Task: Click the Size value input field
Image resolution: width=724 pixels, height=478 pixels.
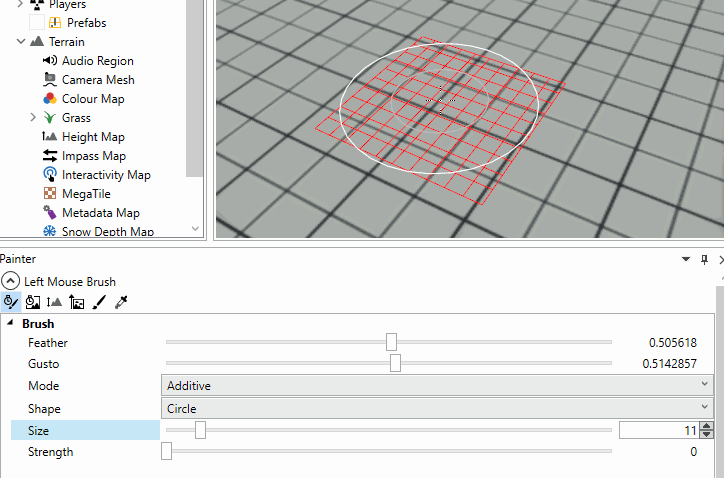Action: pyautogui.click(x=659, y=430)
